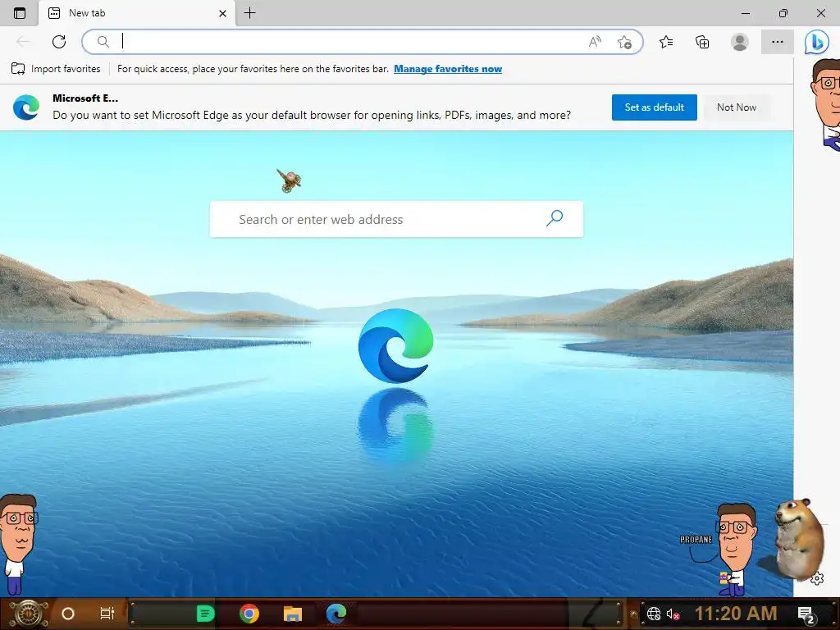Image resolution: width=840 pixels, height=630 pixels.
Task: Open the Bing chat sidebar
Action: point(817,42)
